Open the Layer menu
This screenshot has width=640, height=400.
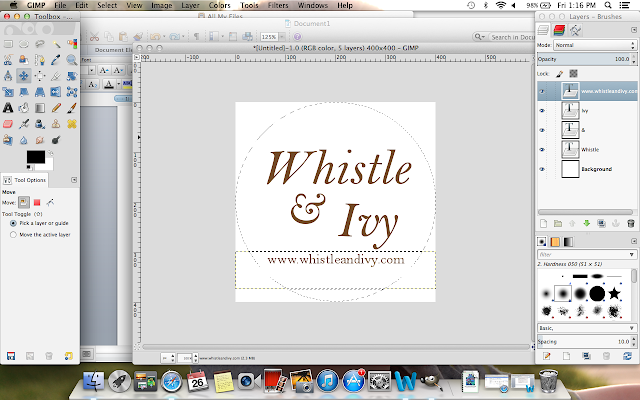[191, 5]
